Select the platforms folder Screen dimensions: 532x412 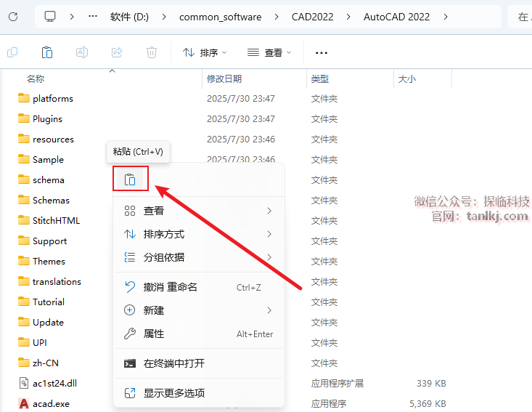52,98
